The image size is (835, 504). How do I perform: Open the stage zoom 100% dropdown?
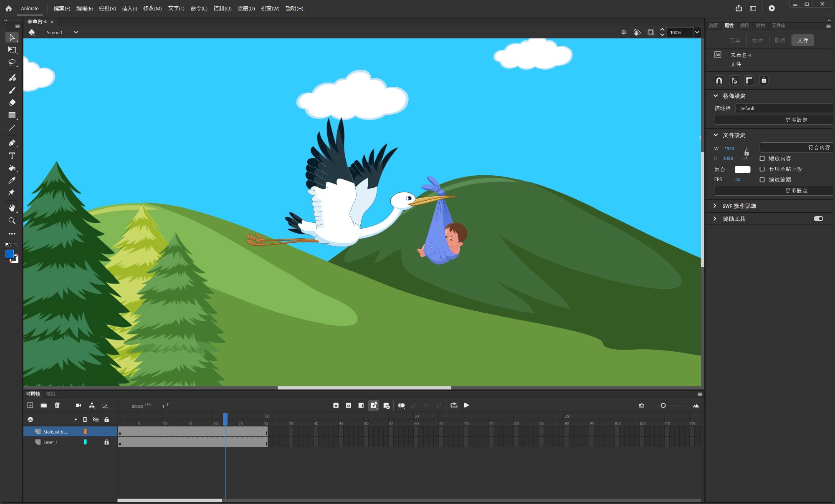click(x=697, y=32)
